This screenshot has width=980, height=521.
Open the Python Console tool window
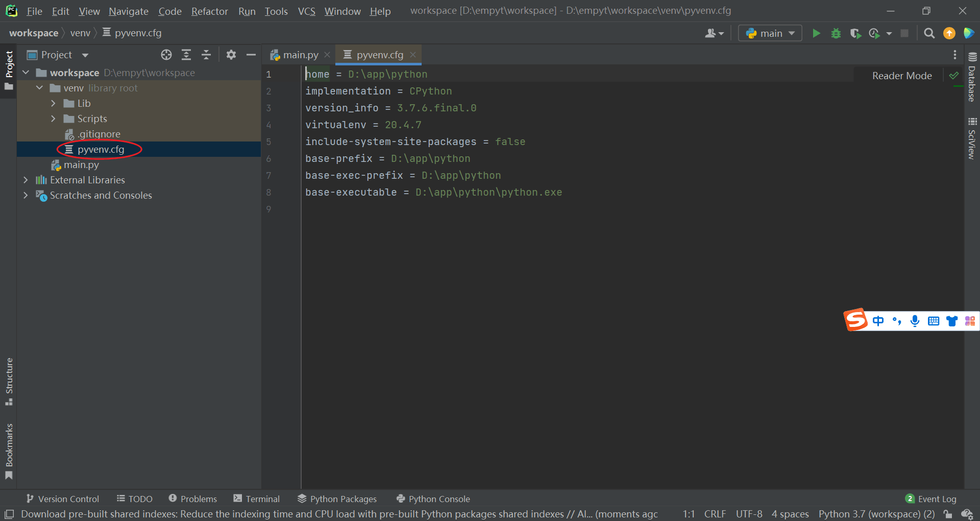(x=433, y=499)
